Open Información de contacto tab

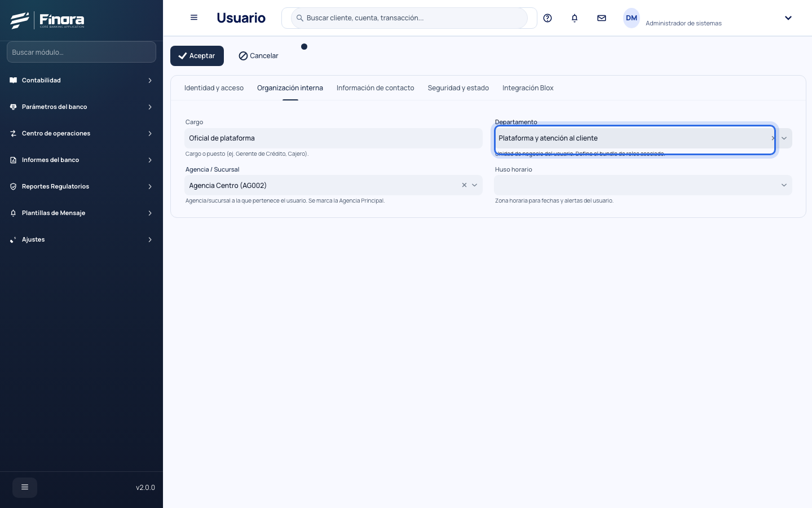point(376,88)
